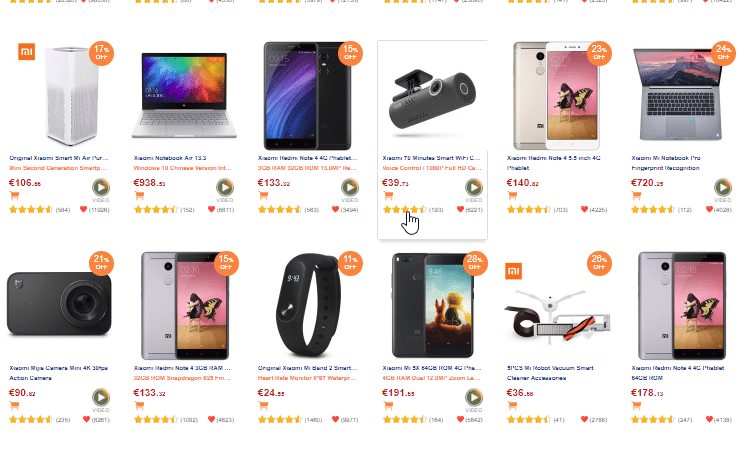The height and width of the screenshot is (458, 750).
Task: Click the VIDEO icon for Mijia Camera Mini 4K
Action: click(101, 400)
